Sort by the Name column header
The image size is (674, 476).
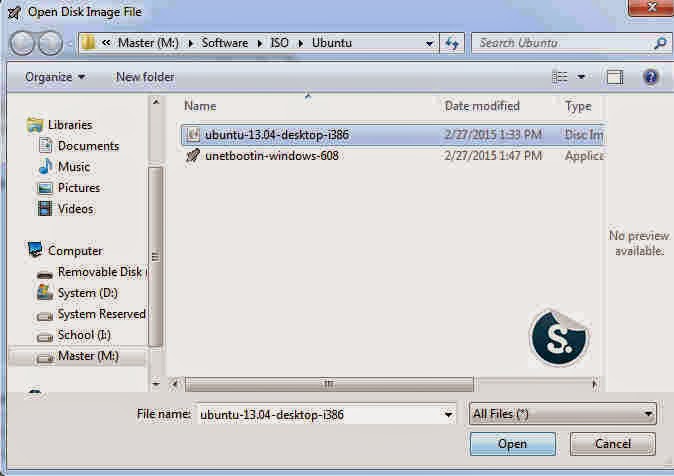click(200, 106)
